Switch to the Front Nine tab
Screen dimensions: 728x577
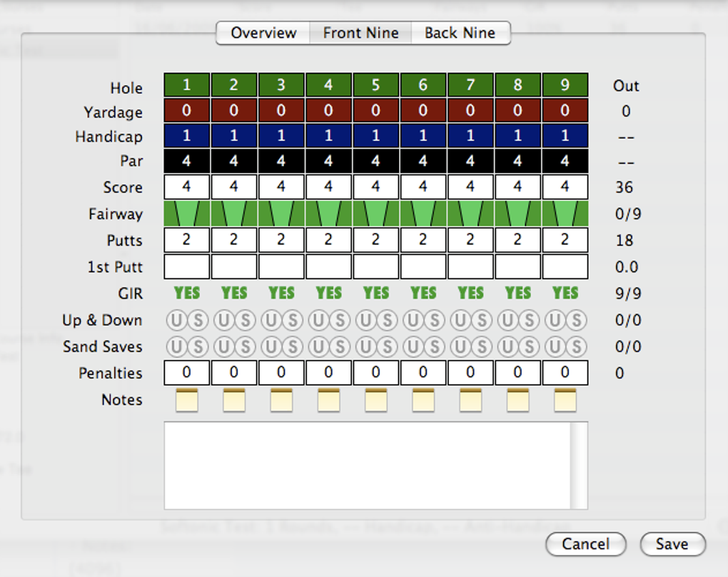click(x=360, y=33)
